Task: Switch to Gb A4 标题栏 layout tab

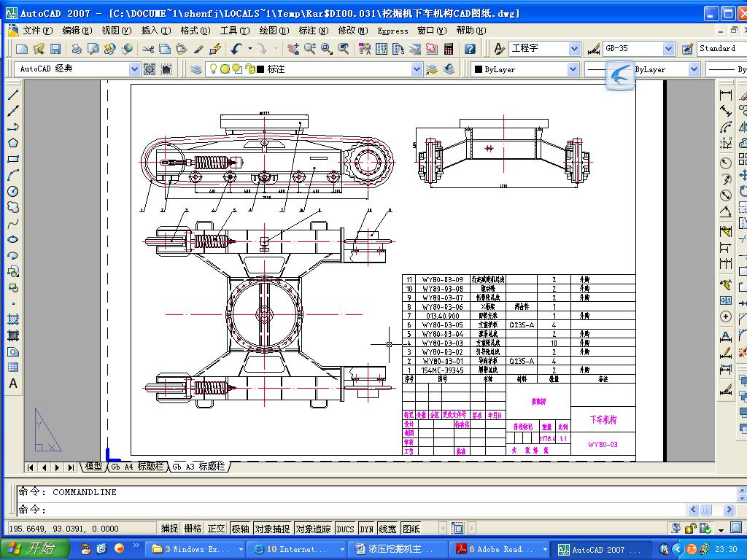Action: pyautogui.click(x=137, y=467)
